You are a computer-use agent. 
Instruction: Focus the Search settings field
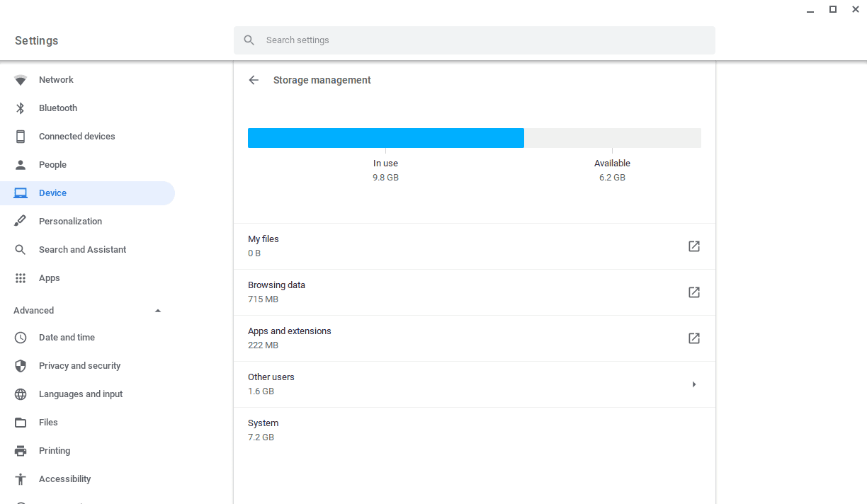pyautogui.click(x=474, y=40)
